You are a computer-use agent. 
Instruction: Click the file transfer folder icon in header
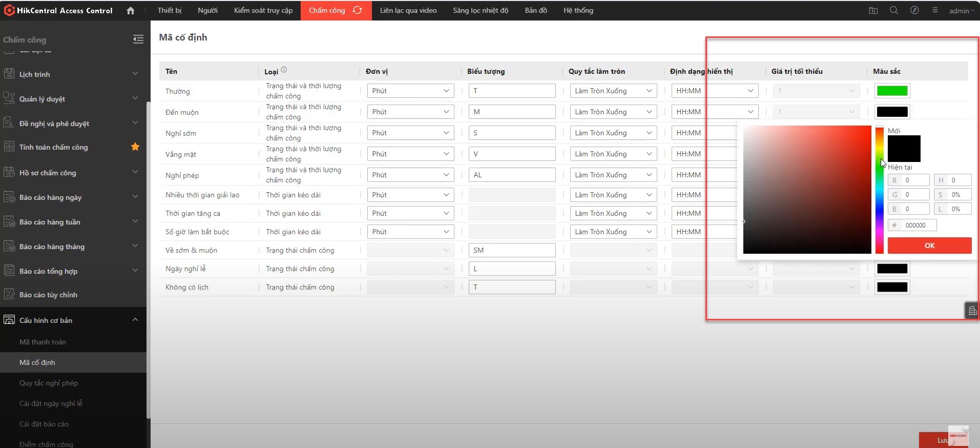click(x=873, y=10)
